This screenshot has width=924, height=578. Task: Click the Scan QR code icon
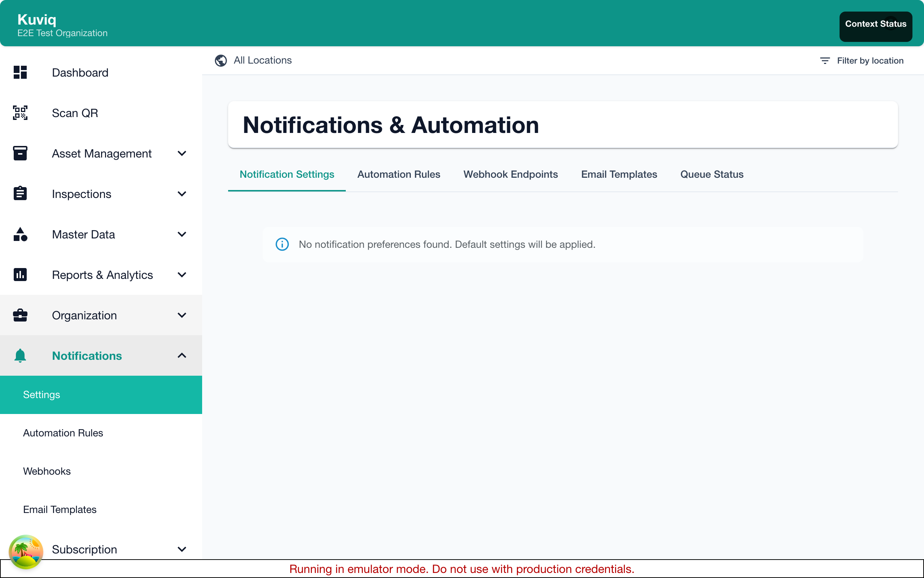[20, 113]
